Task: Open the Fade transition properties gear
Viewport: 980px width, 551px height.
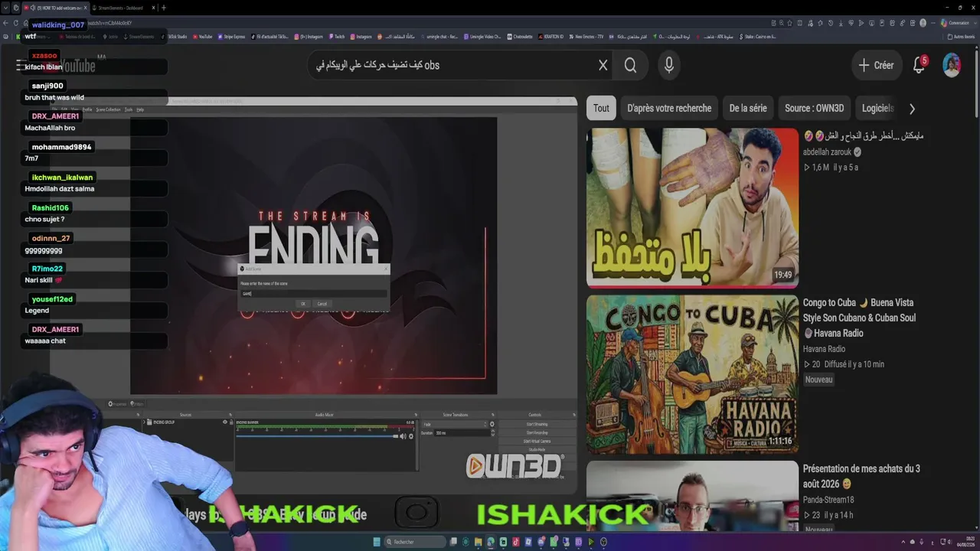Action: 492,424
